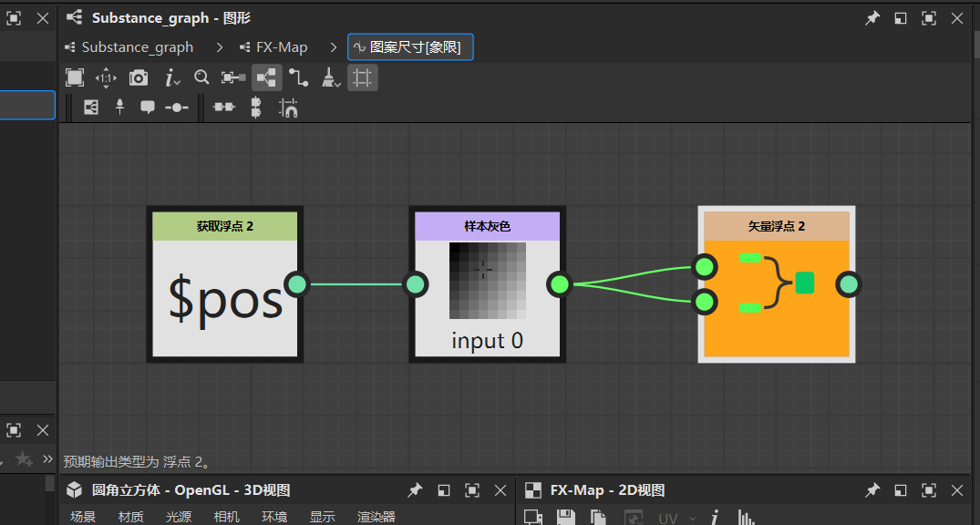Open the graph info display dropdown
The image size is (980, 525).
click(172, 77)
